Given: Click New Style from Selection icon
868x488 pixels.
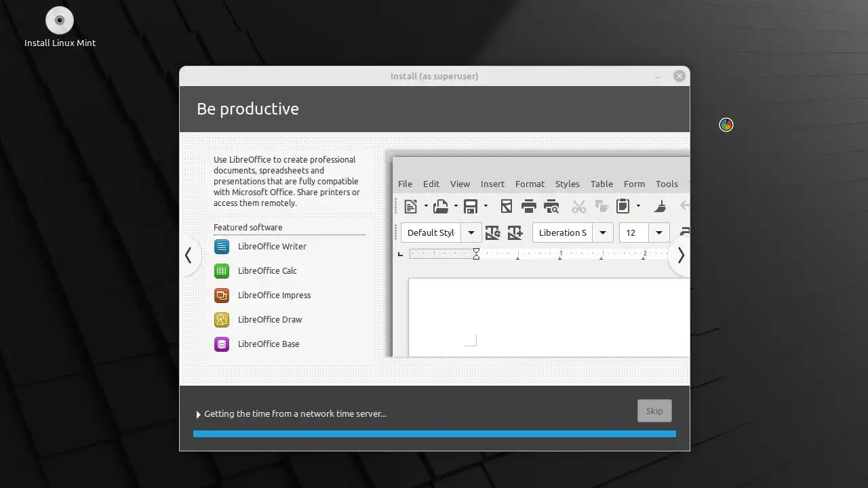Looking at the screenshot, I should (515, 232).
